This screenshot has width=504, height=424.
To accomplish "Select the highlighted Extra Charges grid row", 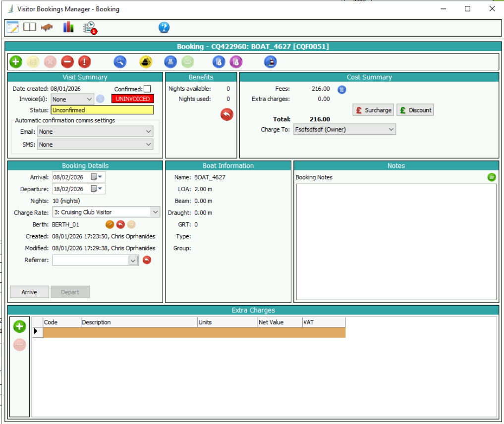I will (x=194, y=332).
